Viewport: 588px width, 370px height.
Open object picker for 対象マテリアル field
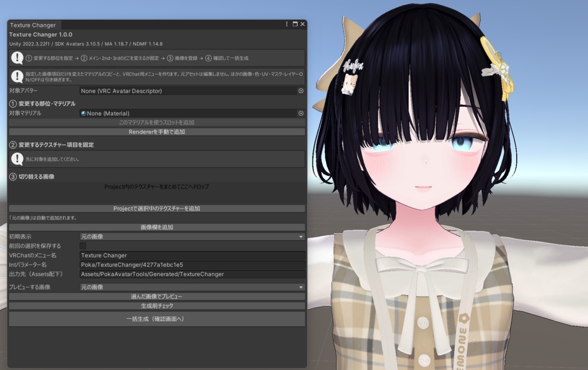tap(301, 113)
